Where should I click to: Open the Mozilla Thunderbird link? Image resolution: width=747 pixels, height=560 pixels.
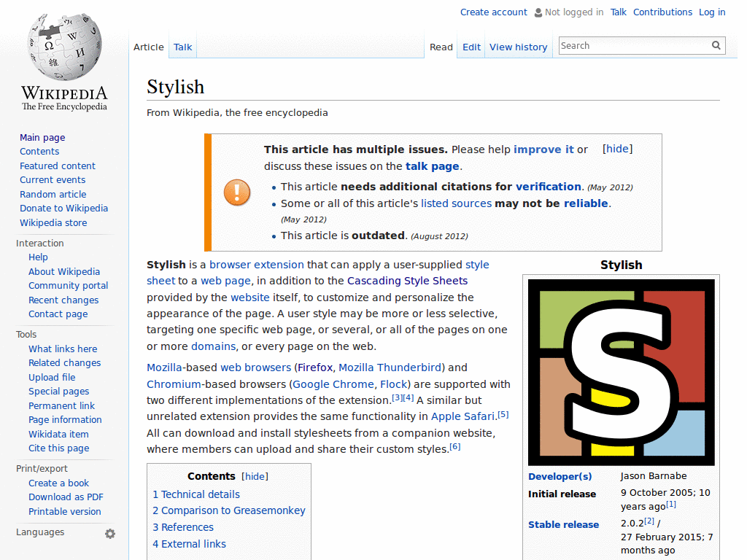390,367
